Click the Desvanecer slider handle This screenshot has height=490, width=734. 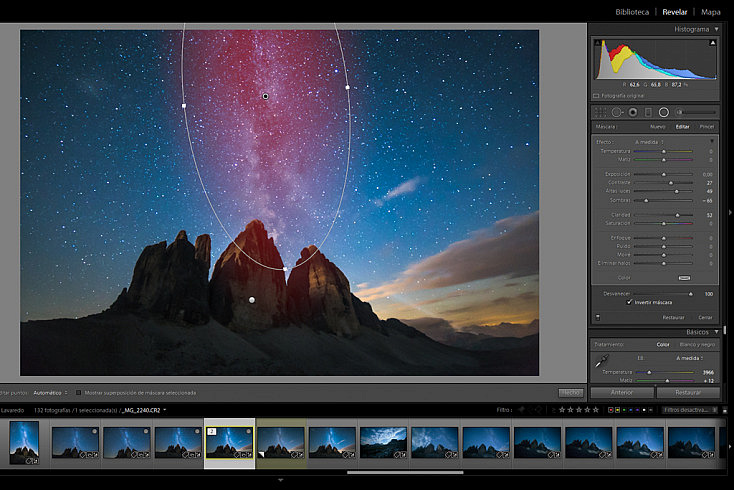click(690, 294)
